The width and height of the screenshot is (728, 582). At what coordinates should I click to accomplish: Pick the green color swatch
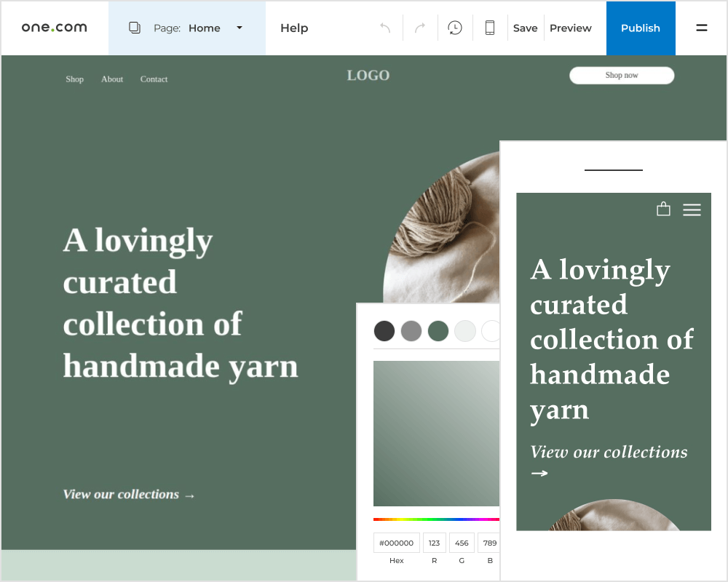438,331
